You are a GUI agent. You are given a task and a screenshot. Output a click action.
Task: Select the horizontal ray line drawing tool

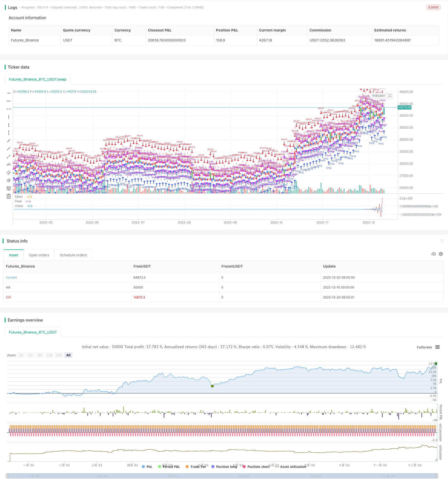click(9, 101)
